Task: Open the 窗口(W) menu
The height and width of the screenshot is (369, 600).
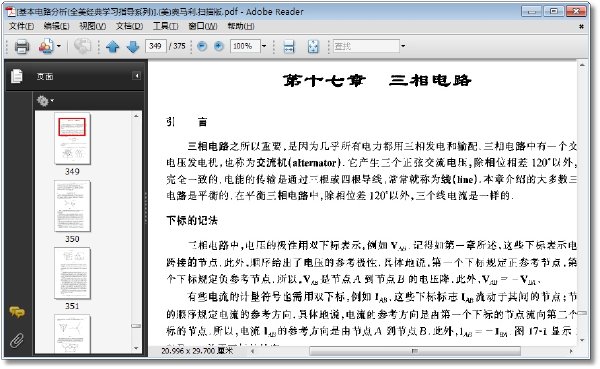Action: click(x=203, y=26)
